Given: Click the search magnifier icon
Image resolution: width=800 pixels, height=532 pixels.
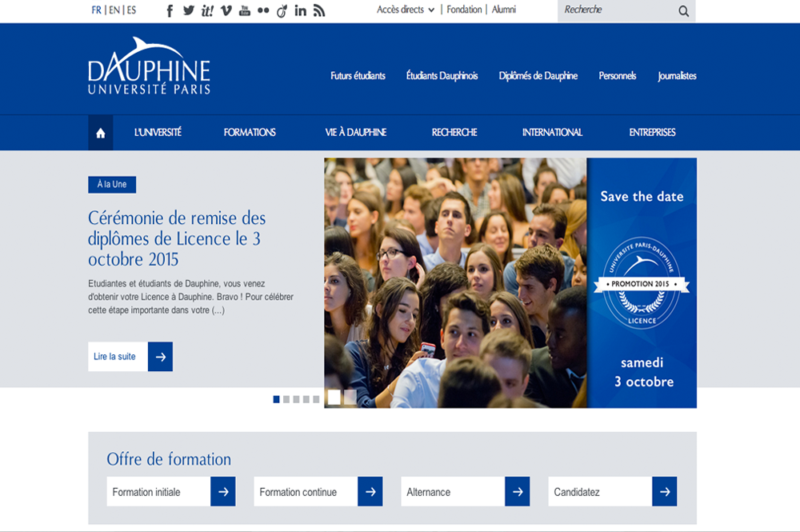Looking at the screenshot, I should point(683,11).
